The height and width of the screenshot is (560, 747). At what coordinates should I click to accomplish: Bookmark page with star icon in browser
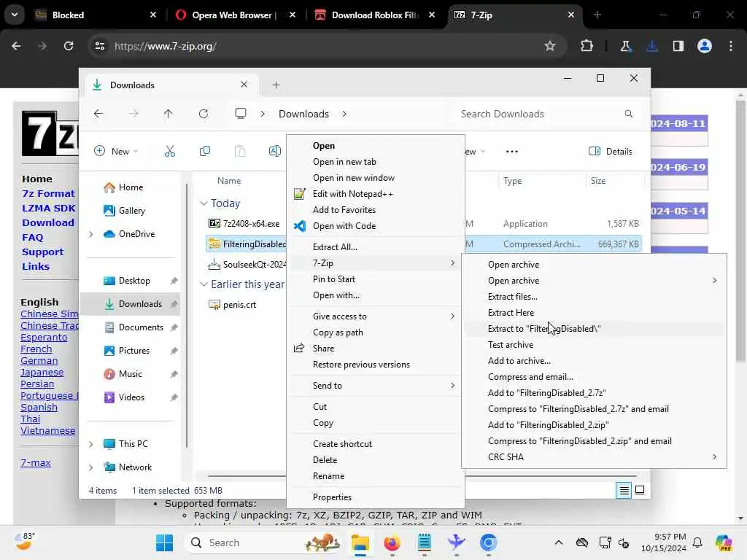pos(550,46)
